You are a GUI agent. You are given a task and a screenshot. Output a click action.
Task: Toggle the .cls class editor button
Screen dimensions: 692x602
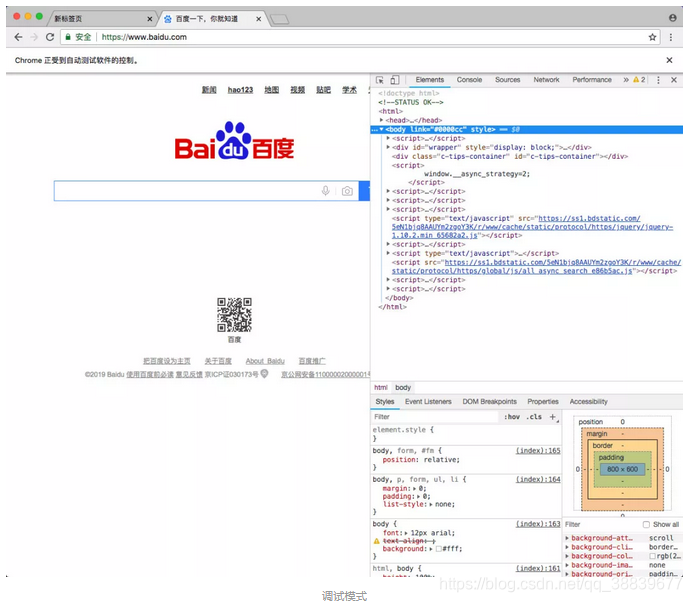534,417
